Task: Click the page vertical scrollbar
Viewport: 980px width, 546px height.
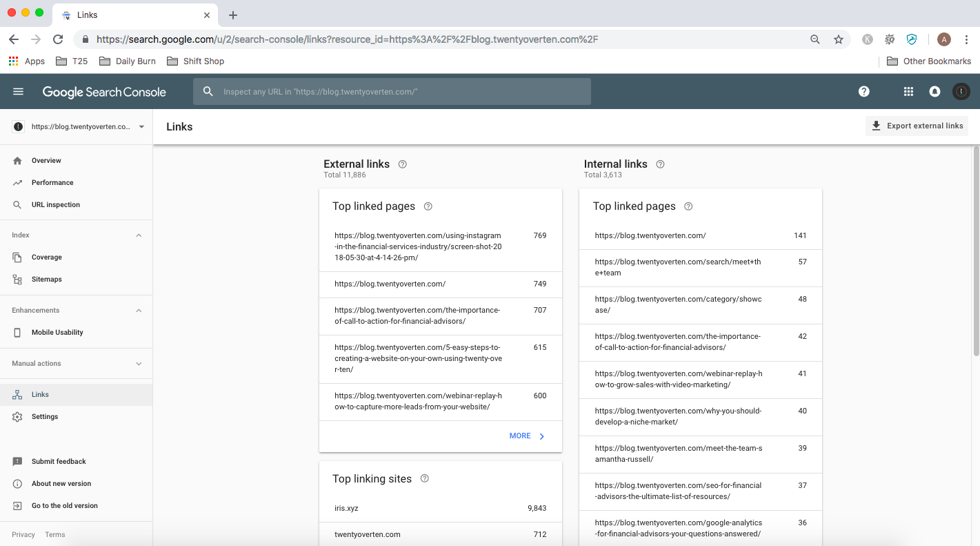Action: click(975, 248)
